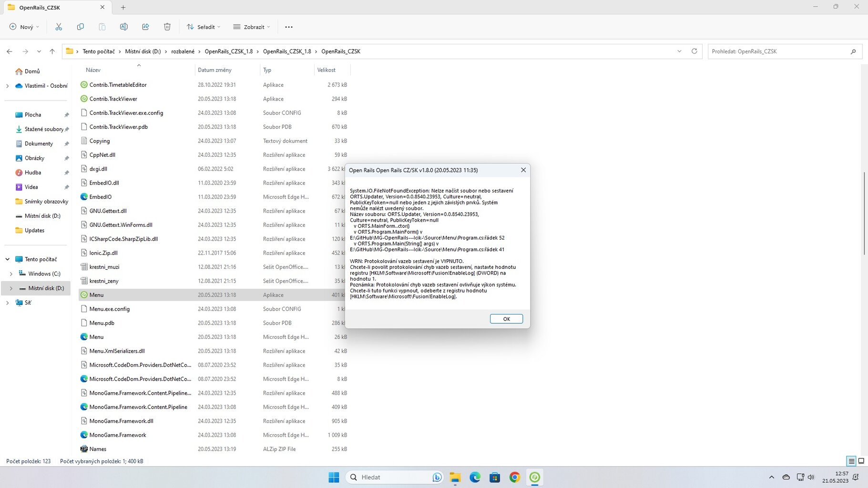Switch to large thumbnails view toggle
The height and width of the screenshot is (488, 868).
pos(861,461)
